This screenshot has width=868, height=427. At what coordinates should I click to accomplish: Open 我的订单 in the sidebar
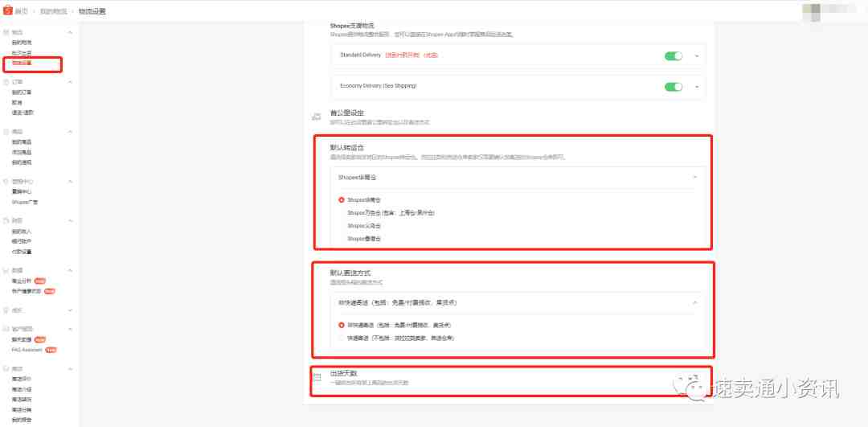(x=22, y=92)
